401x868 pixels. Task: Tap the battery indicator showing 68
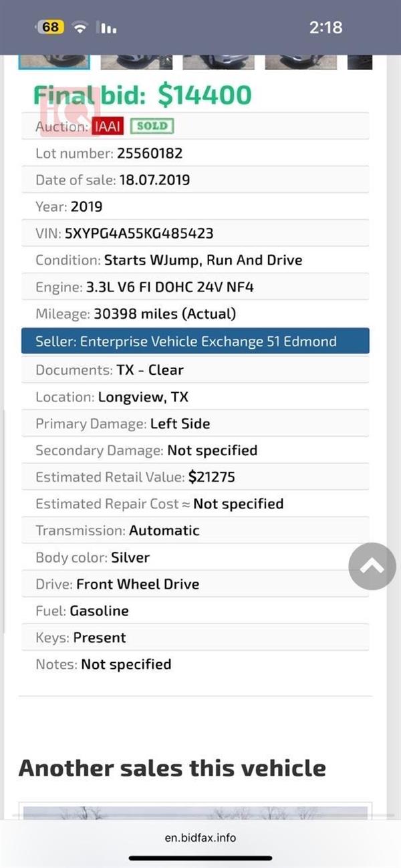tap(50, 27)
